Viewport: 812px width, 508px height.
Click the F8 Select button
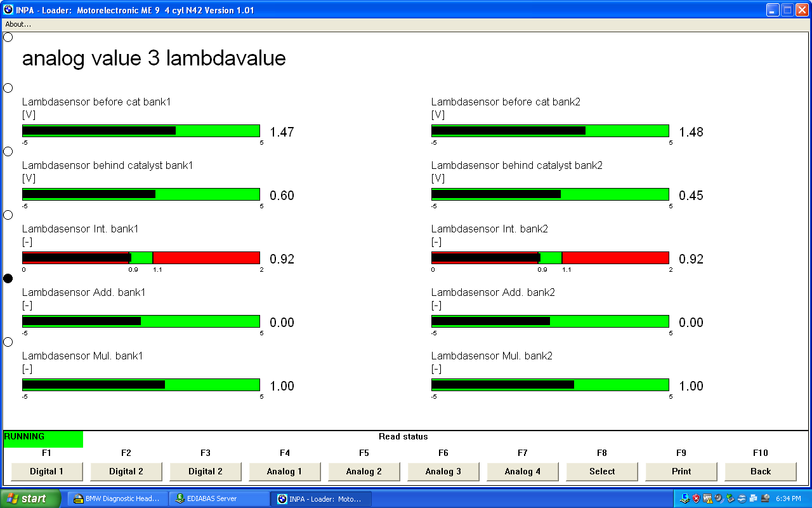[602, 471]
